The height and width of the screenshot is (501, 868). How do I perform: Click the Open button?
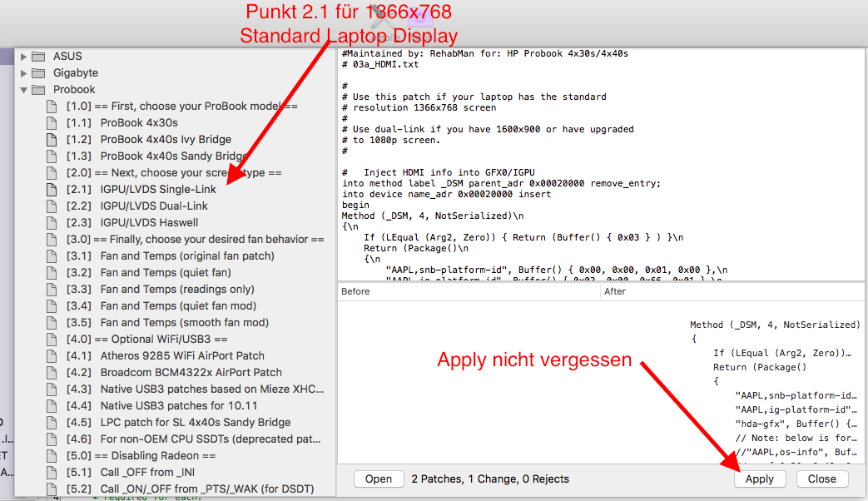(378, 479)
